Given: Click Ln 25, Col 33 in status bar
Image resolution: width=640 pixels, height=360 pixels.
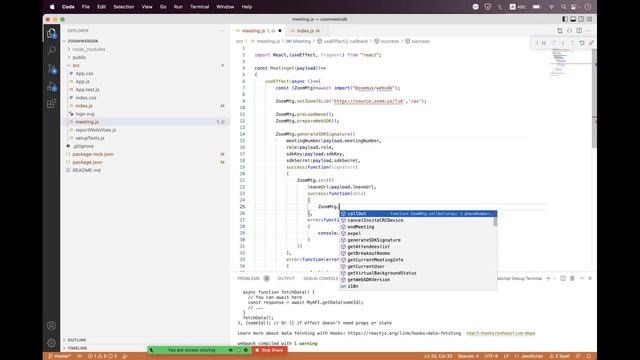Looking at the screenshot, I should pos(438,356).
